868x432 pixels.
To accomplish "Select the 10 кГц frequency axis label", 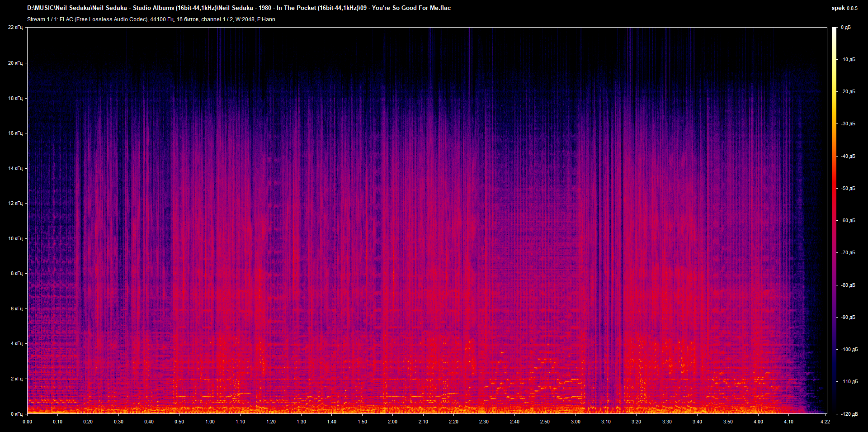I will click(x=15, y=238).
